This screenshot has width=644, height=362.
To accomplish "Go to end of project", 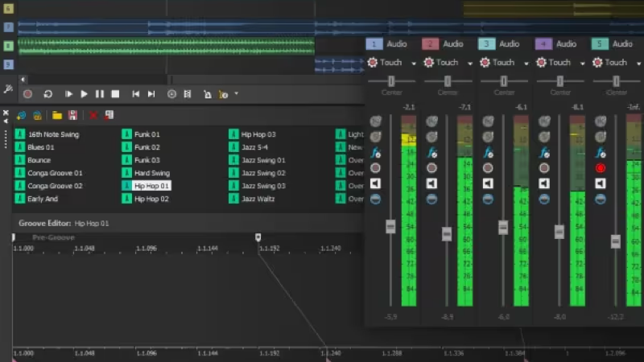I will click(x=151, y=94).
